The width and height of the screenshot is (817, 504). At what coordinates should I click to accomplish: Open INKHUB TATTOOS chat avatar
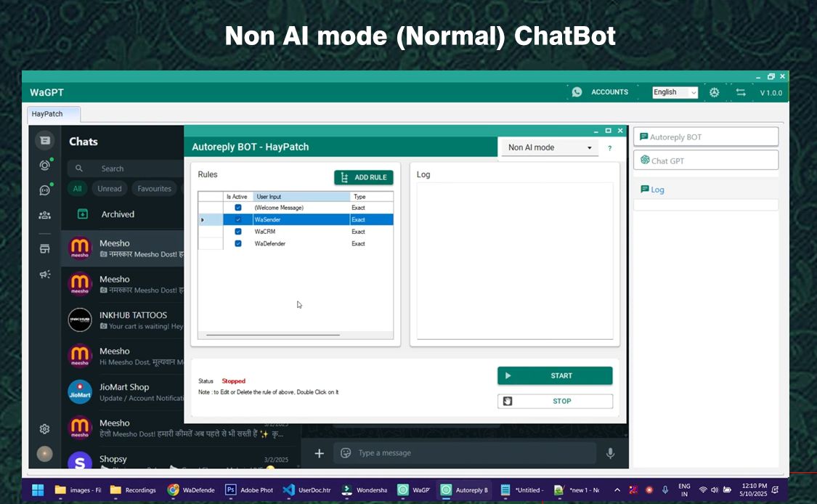pyautogui.click(x=80, y=320)
